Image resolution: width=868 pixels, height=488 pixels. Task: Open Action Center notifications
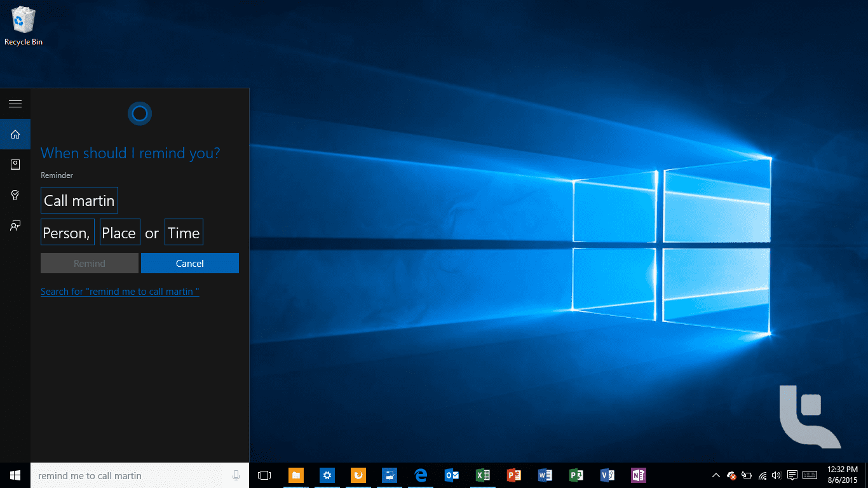point(792,475)
